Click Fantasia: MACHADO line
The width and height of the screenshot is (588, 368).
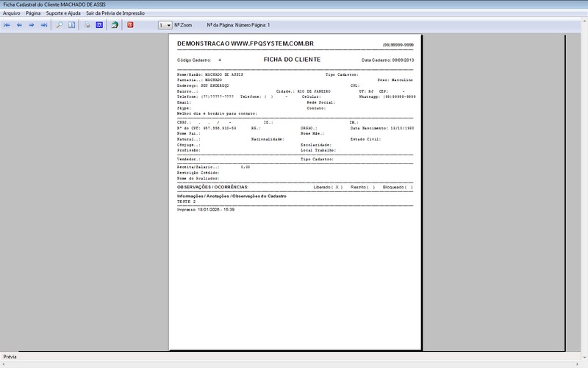pyautogui.click(x=199, y=80)
